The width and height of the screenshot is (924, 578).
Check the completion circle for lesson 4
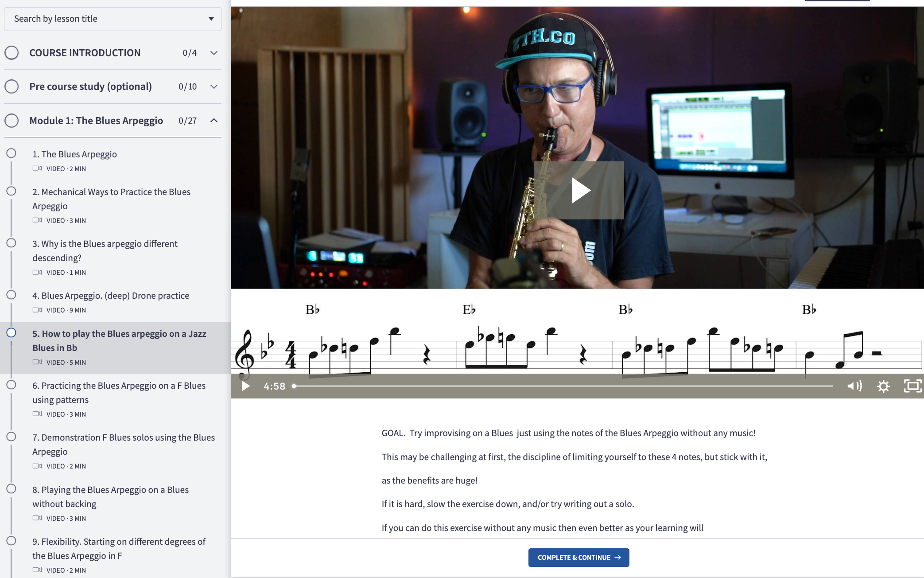click(12, 294)
